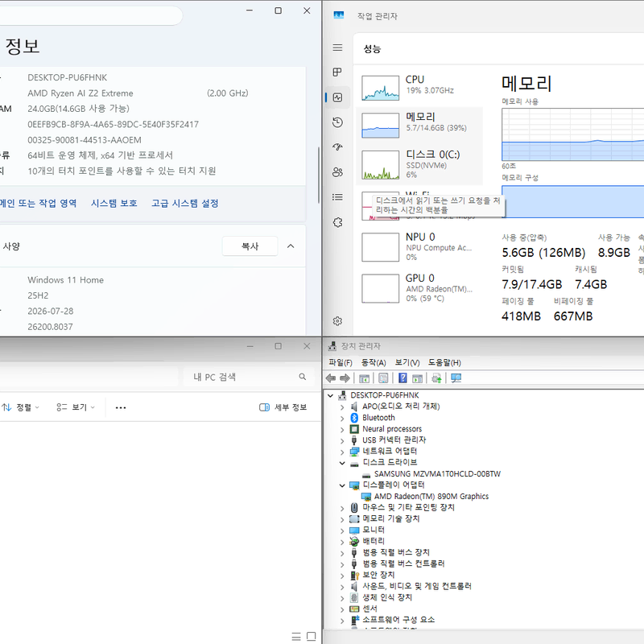Click Forward arrow in Device Manager toolbar
This screenshot has height=644, width=644.
pyautogui.click(x=345, y=378)
